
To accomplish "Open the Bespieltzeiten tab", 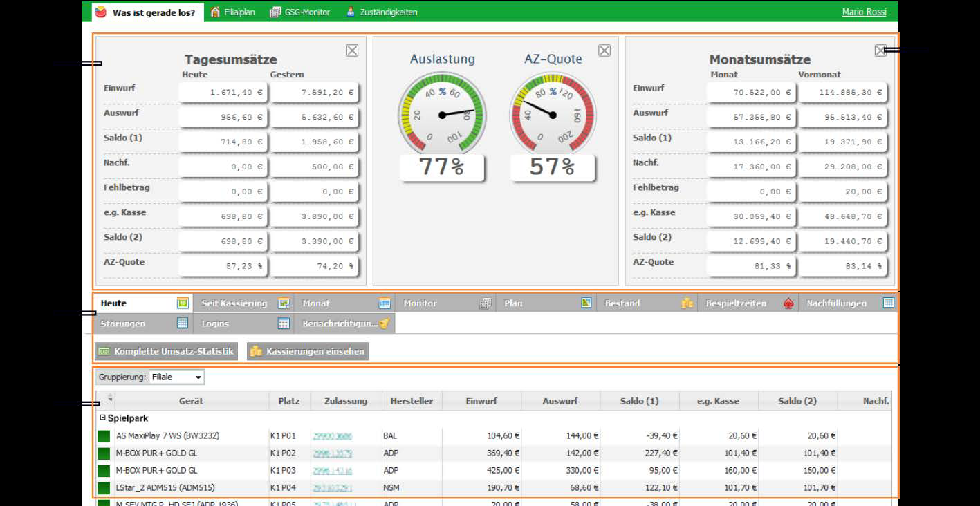I will pos(747,303).
